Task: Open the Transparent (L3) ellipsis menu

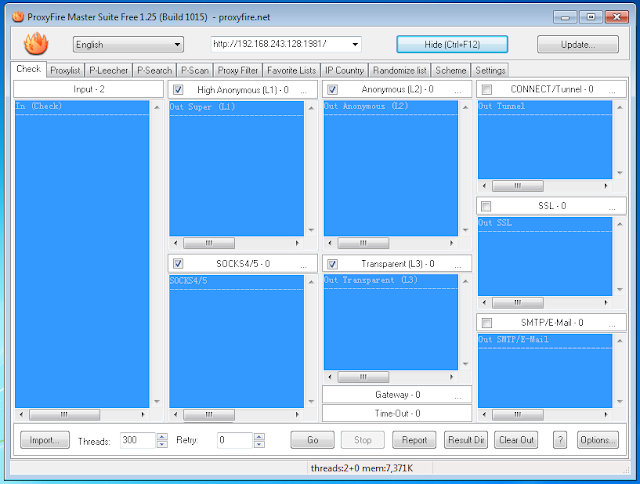Action: pos(458,266)
